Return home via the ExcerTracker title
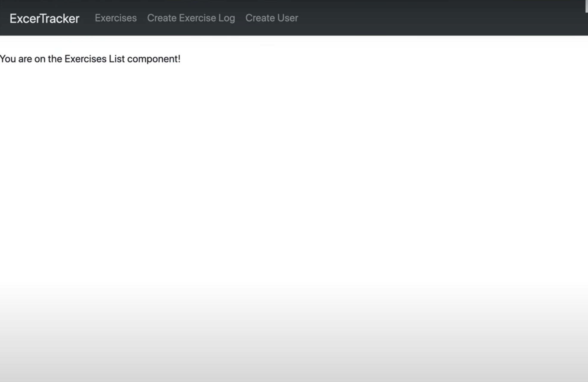 (x=44, y=19)
